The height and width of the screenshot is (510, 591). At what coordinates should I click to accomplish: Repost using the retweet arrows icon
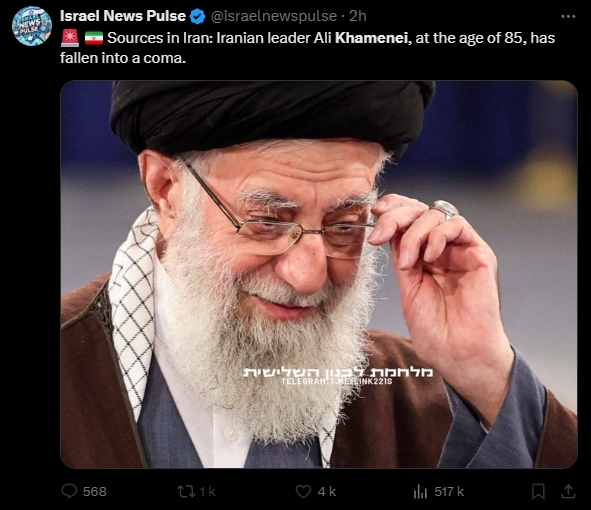coord(186,491)
